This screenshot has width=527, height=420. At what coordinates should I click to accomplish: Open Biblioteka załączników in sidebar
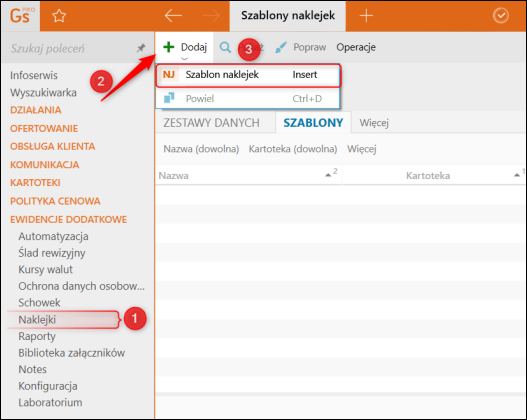[71, 353]
